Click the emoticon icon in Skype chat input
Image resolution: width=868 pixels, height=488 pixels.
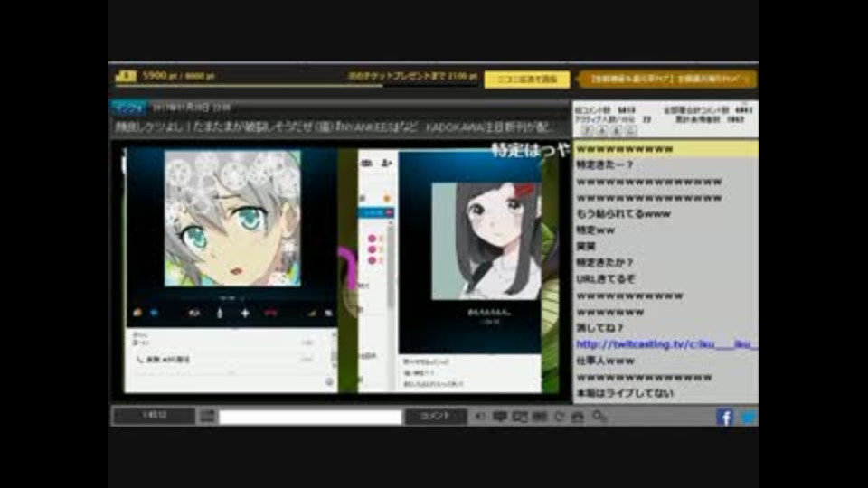pos(329,381)
